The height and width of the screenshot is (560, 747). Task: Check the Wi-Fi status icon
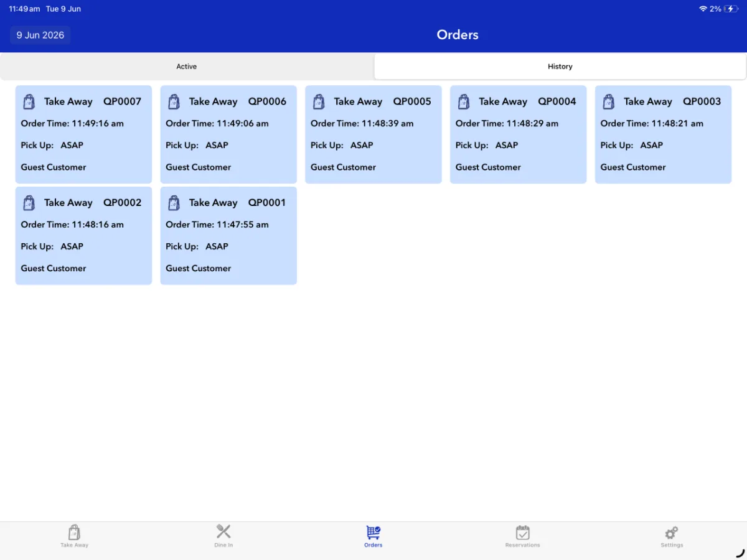703,9
